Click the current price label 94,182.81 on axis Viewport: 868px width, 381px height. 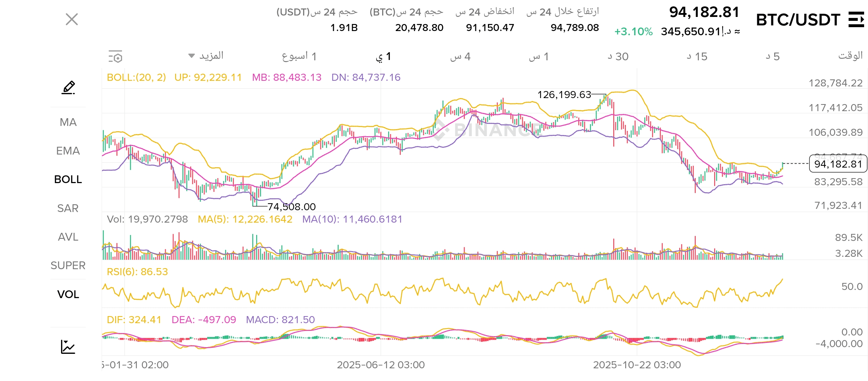[838, 164]
